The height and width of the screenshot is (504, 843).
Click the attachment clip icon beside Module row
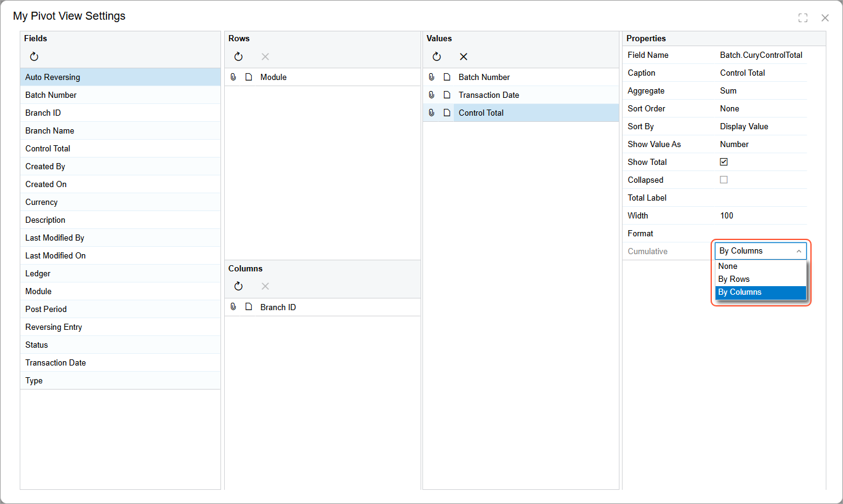click(233, 77)
